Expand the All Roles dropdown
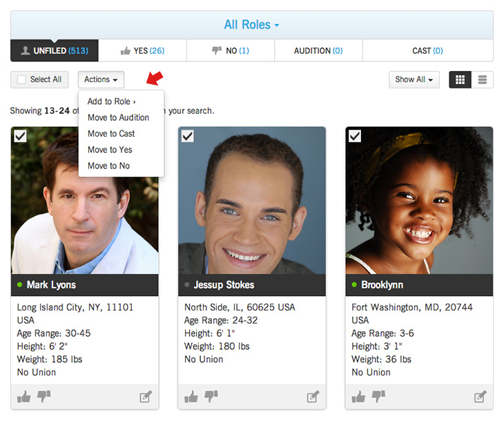Viewport: 504px width, 423px height. tap(251, 25)
